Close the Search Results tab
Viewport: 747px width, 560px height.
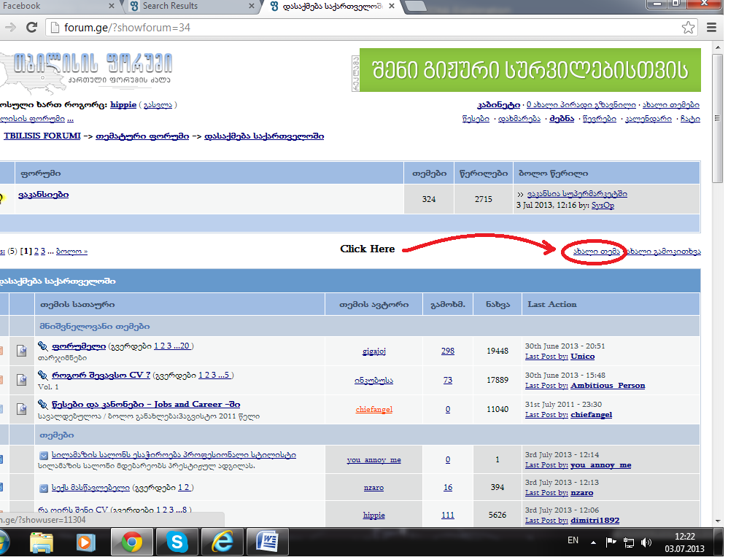252,6
